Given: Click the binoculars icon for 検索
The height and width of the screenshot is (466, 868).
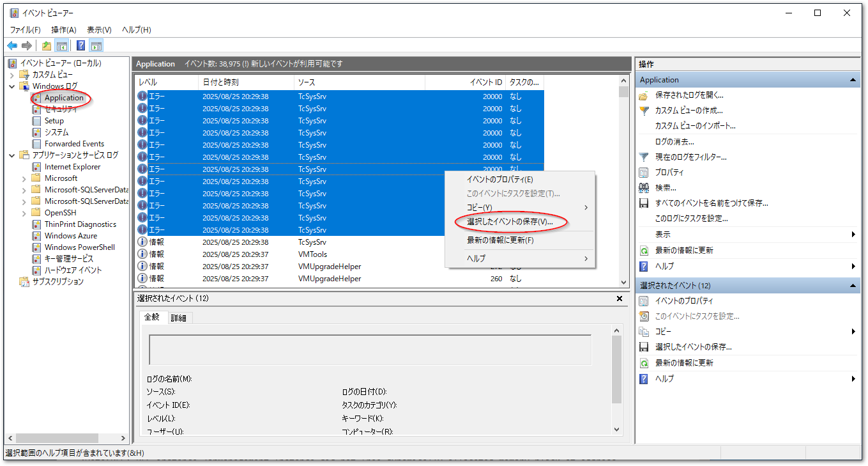Looking at the screenshot, I should [644, 188].
